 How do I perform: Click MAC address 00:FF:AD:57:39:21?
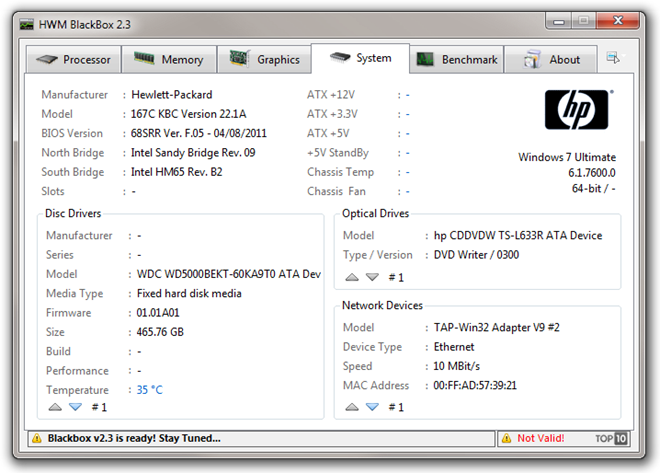click(x=475, y=385)
